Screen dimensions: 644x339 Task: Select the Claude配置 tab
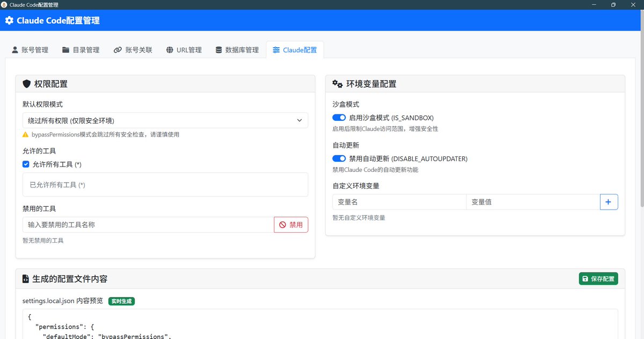pyautogui.click(x=295, y=50)
